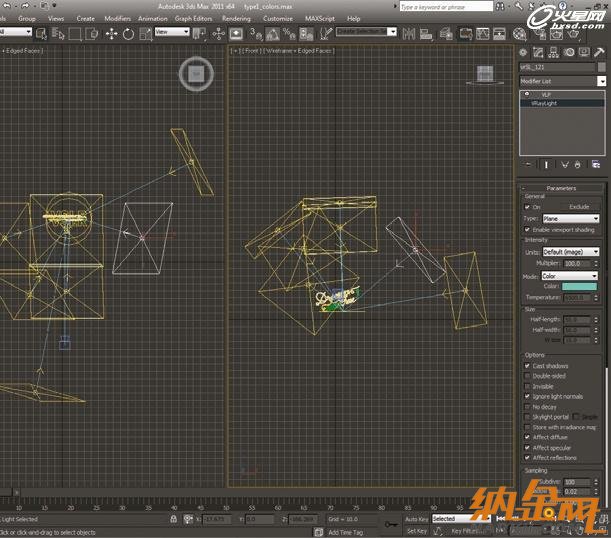Open the Edit Named Selection Sets icon
Screen dimensions: 611x538
point(326,34)
